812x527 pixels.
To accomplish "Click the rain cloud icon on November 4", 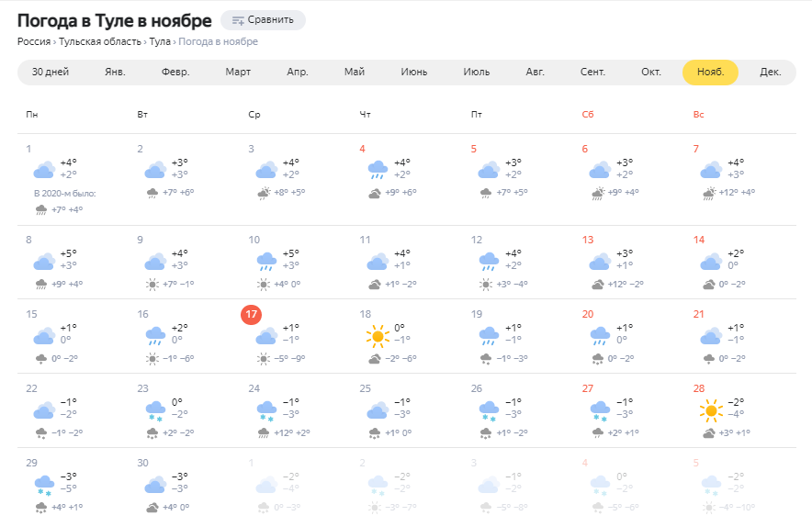I will click(x=378, y=170).
